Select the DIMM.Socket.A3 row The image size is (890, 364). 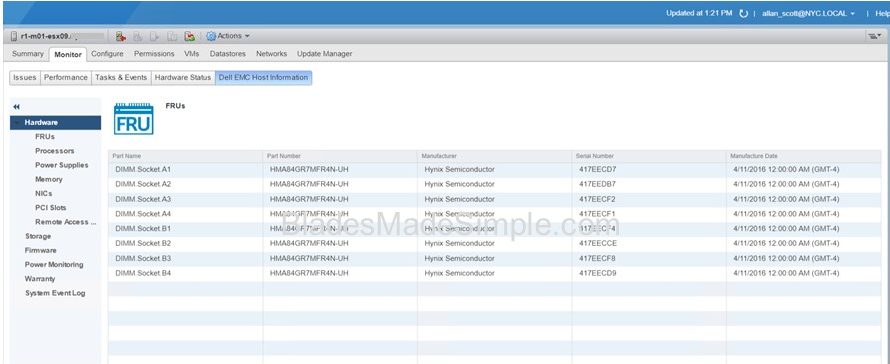(494, 199)
